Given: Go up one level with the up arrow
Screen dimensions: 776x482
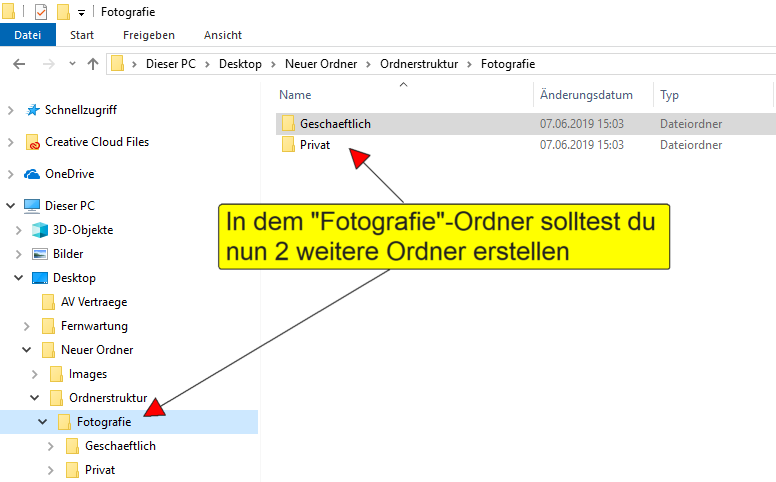Looking at the screenshot, I should [x=93, y=64].
